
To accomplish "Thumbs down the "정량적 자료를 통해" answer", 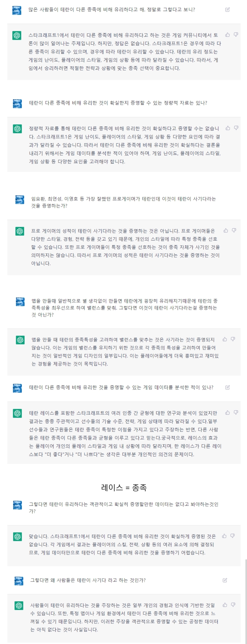I will point(236,128).
